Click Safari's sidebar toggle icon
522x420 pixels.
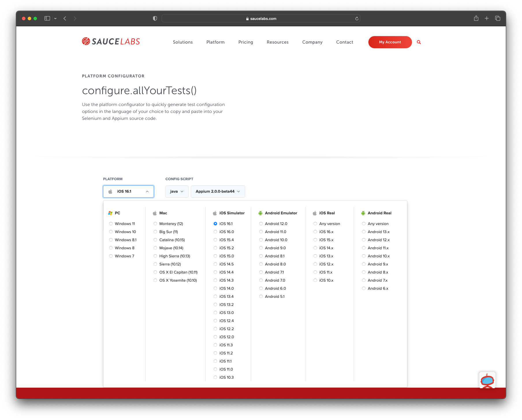tap(47, 18)
